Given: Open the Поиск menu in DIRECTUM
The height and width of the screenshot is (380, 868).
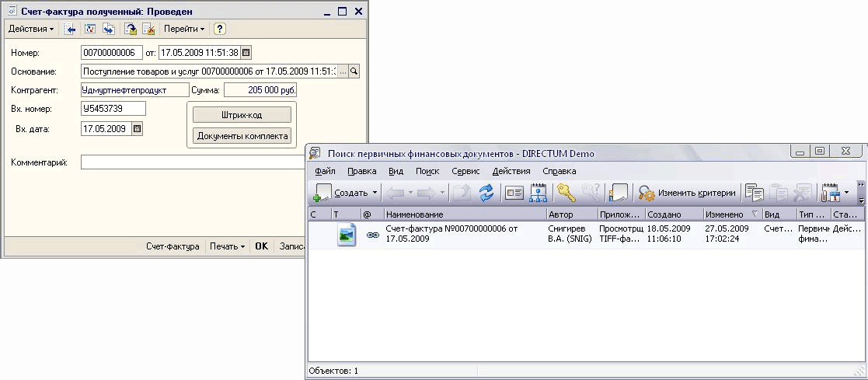Looking at the screenshot, I should [427, 171].
